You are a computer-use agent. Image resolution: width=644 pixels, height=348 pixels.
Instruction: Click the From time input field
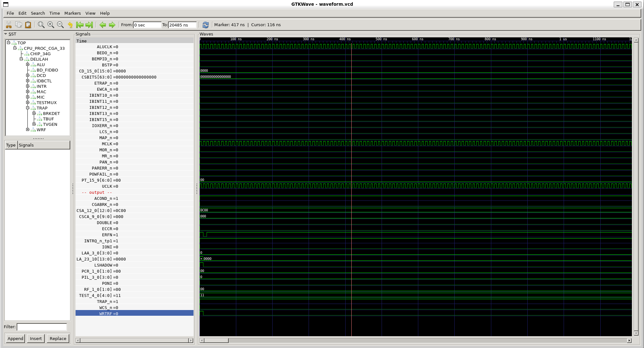click(147, 25)
